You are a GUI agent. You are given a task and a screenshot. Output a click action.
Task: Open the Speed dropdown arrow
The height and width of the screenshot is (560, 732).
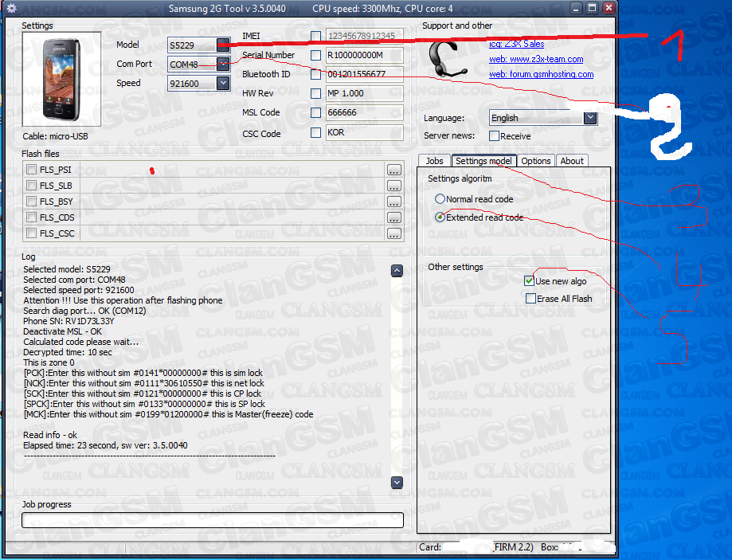click(223, 83)
